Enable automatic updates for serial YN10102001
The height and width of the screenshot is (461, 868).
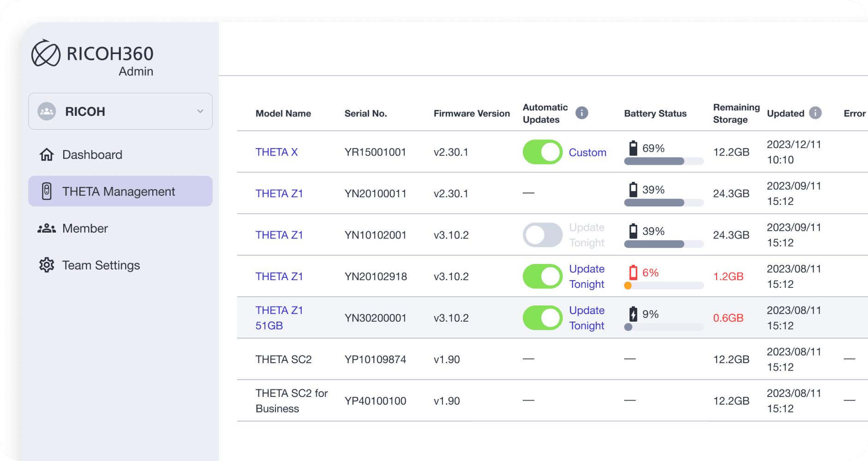[x=542, y=235]
